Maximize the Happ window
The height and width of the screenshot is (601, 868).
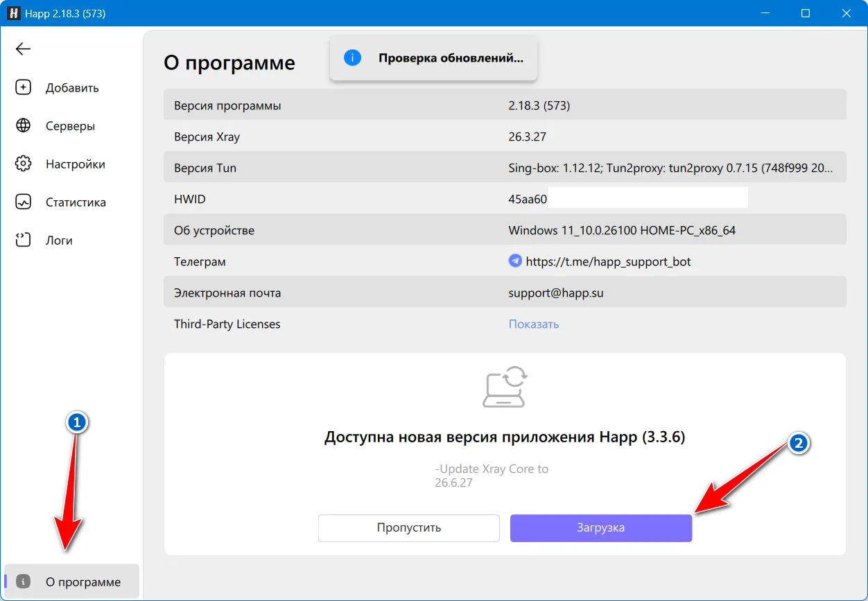coord(806,13)
